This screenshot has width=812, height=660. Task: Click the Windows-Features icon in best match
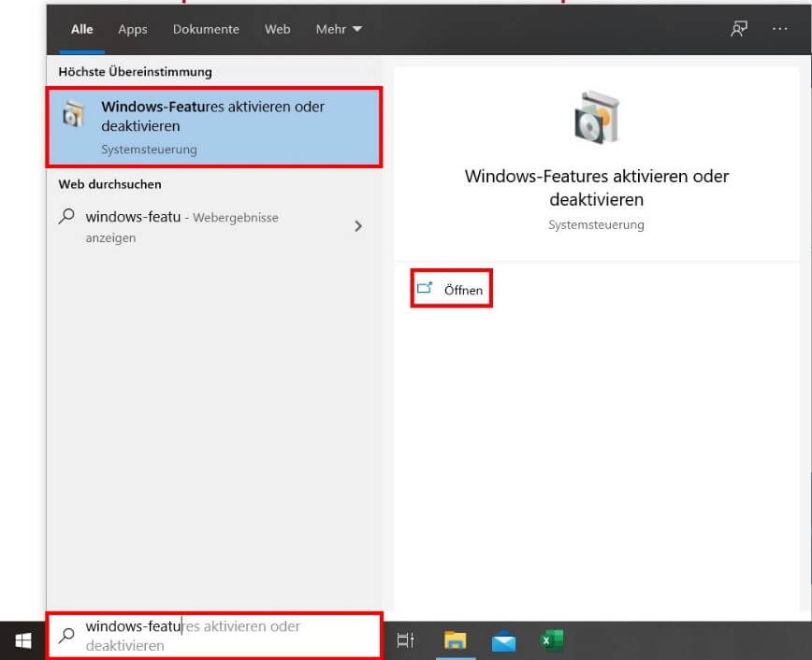[72, 116]
